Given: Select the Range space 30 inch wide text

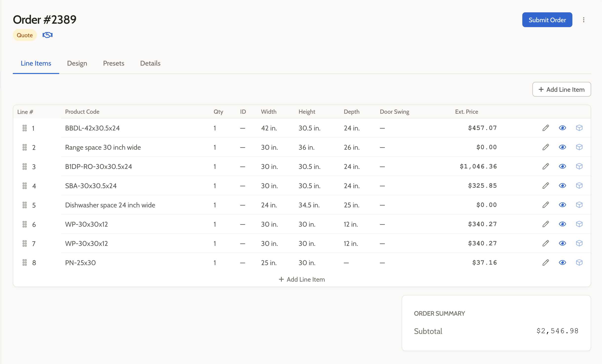Looking at the screenshot, I should pyautogui.click(x=103, y=147).
